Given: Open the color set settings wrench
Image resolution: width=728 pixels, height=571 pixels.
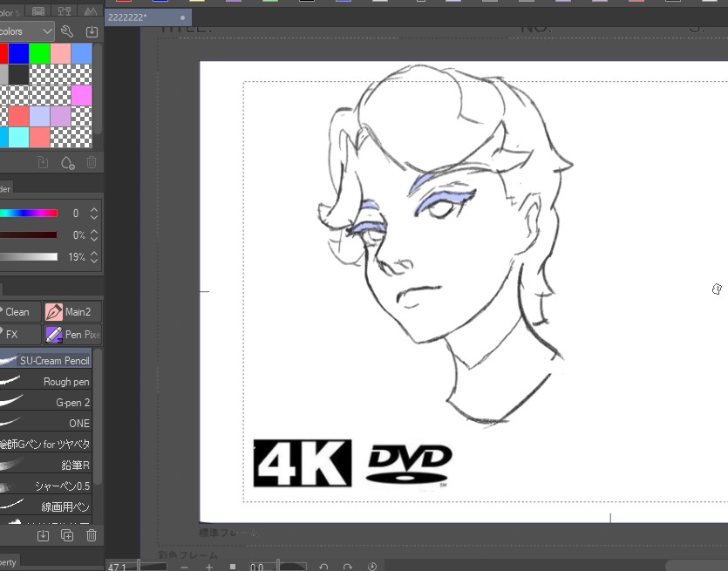Looking at the screenshot, I should point(67,31).
